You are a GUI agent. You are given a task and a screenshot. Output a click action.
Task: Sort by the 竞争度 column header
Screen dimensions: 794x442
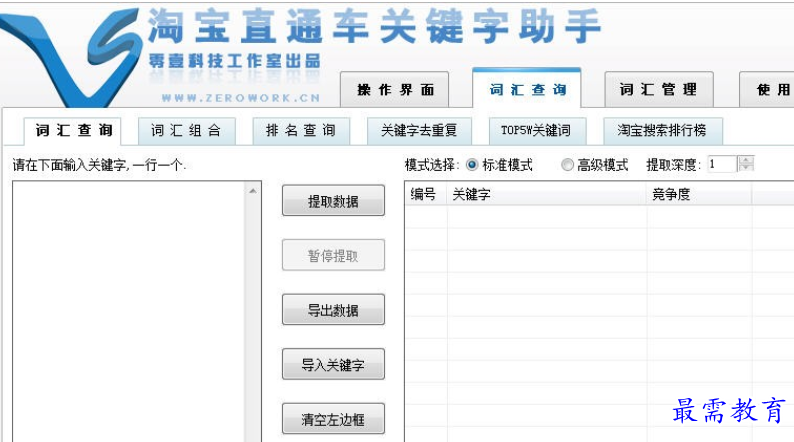(x=699, y=194)
